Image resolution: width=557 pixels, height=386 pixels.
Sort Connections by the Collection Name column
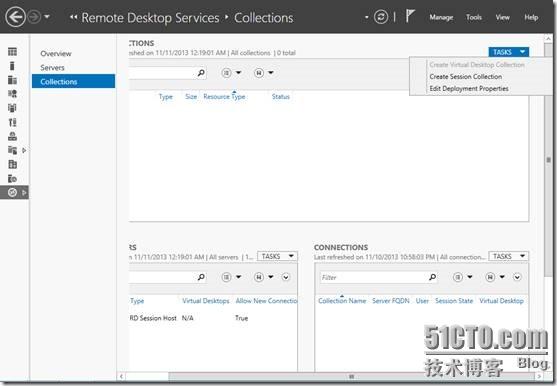pos(342,301)
